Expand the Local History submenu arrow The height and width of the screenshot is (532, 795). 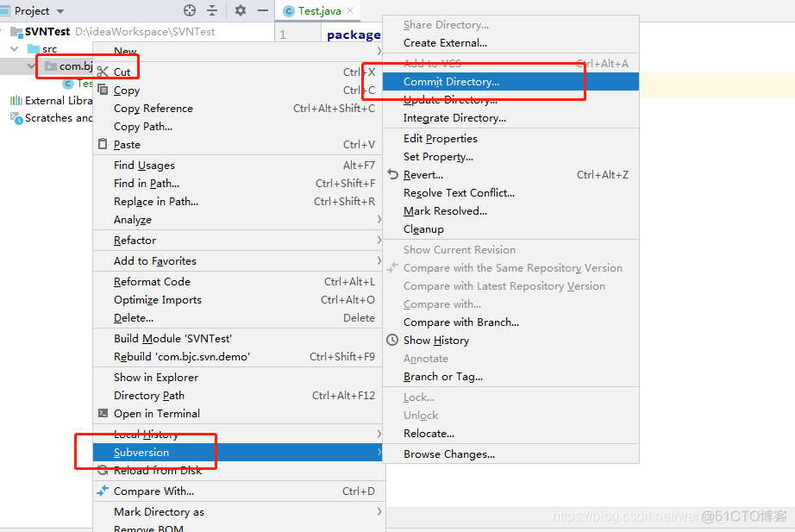pyautogui.click(x=379, y=434)
